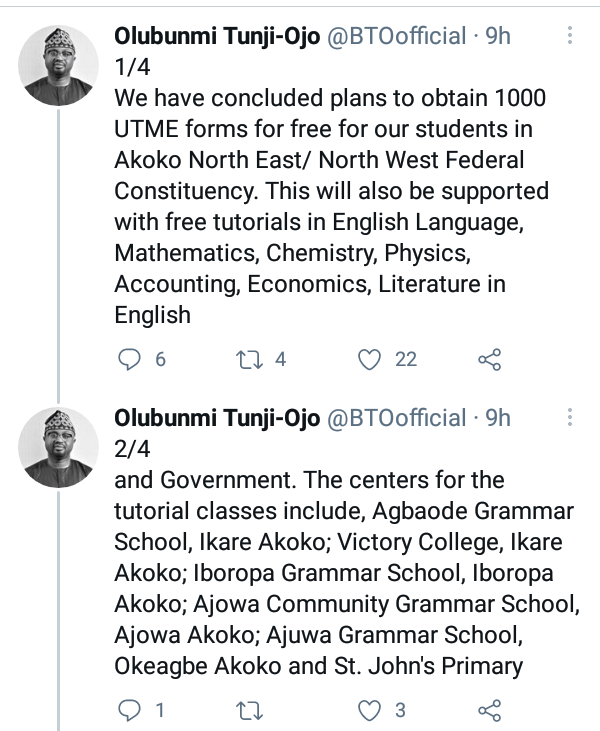Click @BTOofficial handle on second tweet
This screenshot has width=600, height=731.
pyautogui.click(x=397, y=418)
